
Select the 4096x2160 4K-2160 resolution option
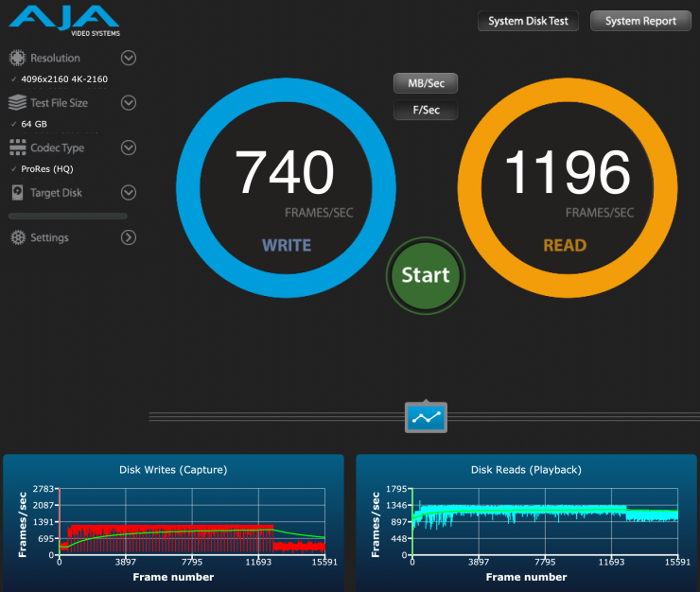point(63,79)
